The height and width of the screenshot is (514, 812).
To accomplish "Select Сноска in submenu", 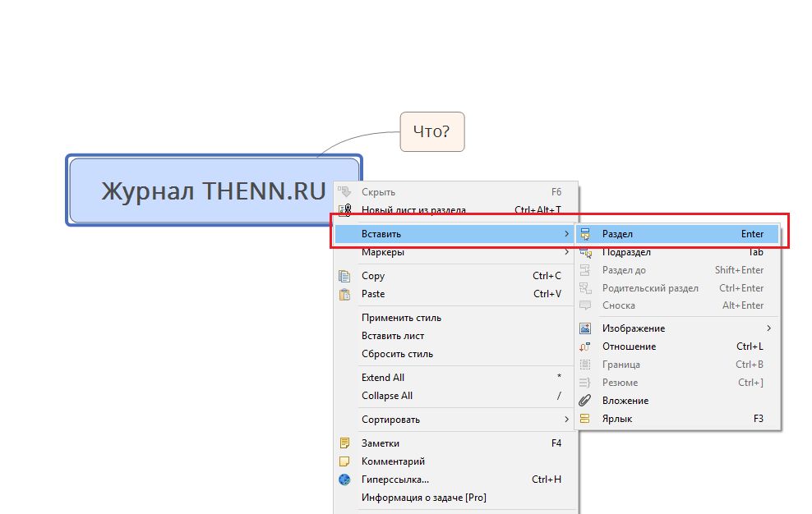I will (677, 305).
